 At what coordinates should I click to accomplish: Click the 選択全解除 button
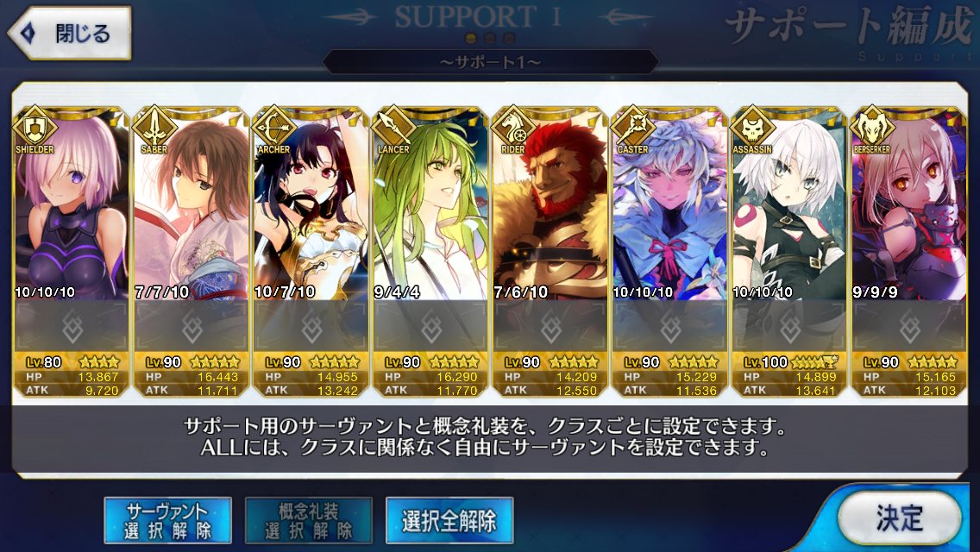(x=449, y=520)
